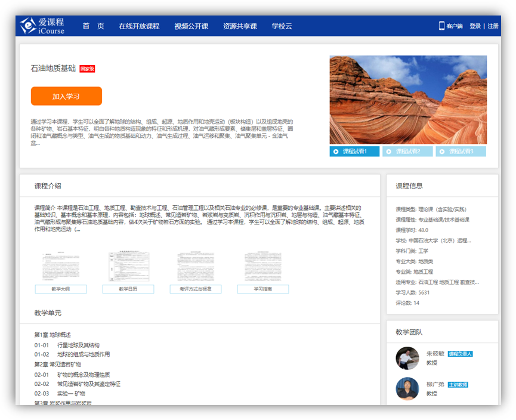Screen dimensions: 516x420
Task: Open 在线开放课程 in the navigation bar
Action: (139, 26)
